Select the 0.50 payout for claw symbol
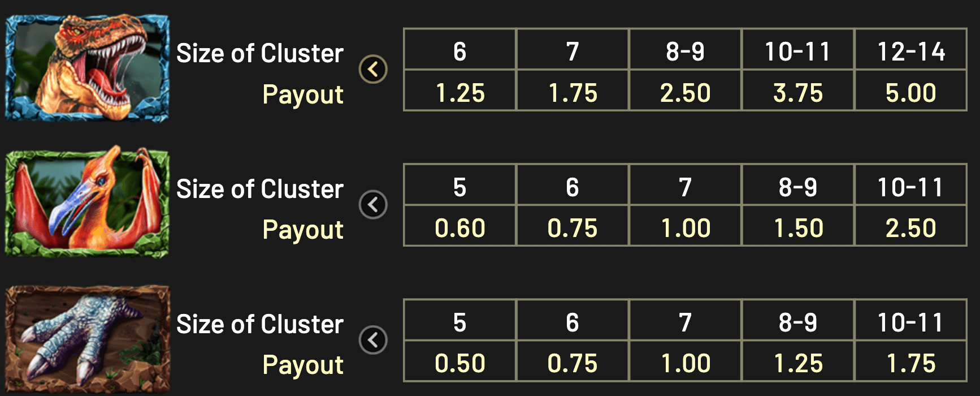The width and height of the screenshot is (980, 396). point(460,363)
